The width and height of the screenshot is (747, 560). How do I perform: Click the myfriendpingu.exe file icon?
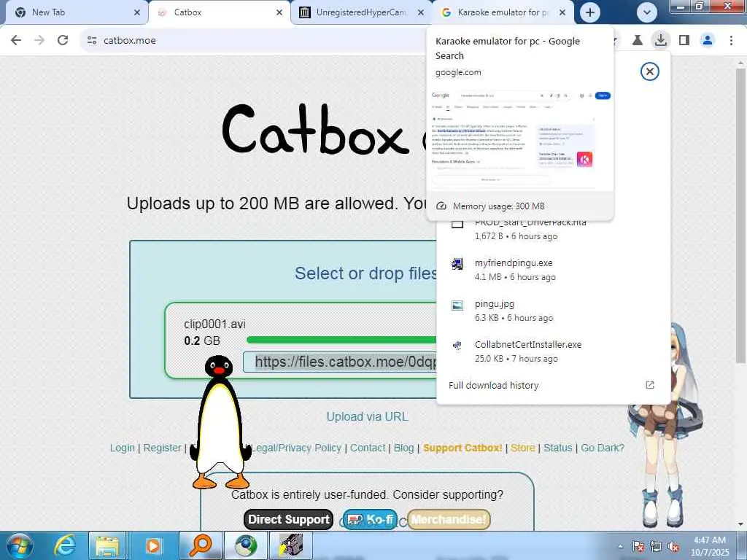[x=457, y=264]
